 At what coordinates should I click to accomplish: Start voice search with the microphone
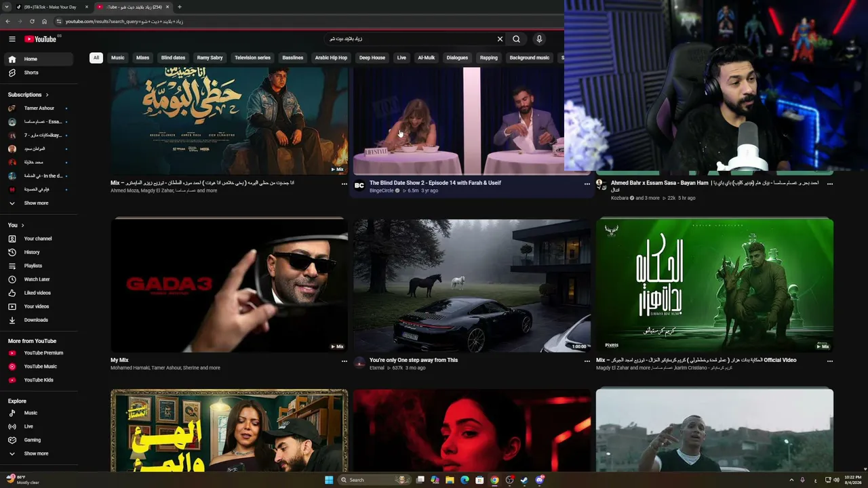pos(539,39)
